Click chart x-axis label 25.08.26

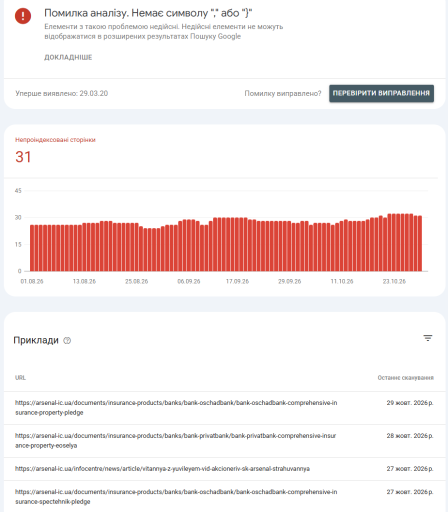[x=137, y=281]
